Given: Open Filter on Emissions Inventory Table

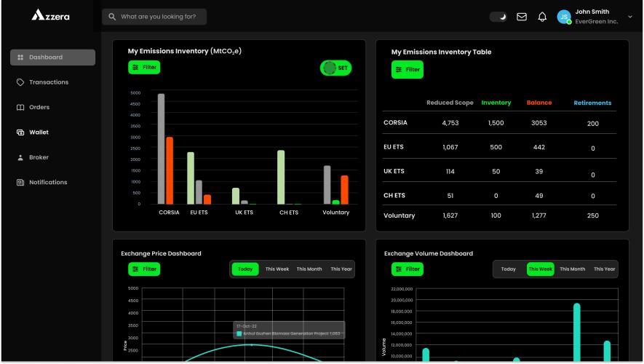Looking at the screenshot, I should pos(408,70).
